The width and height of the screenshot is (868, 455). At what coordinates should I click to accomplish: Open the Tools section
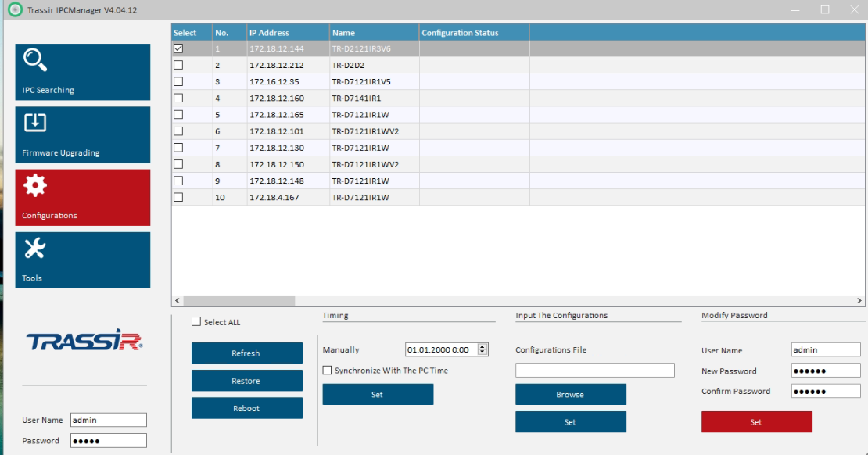tap(82, 260)
